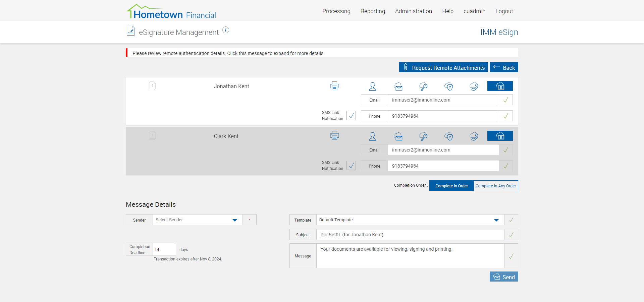Select cloud key password icon for Jonathan Kent
The image size is (644, 302).
pos(423,86)
